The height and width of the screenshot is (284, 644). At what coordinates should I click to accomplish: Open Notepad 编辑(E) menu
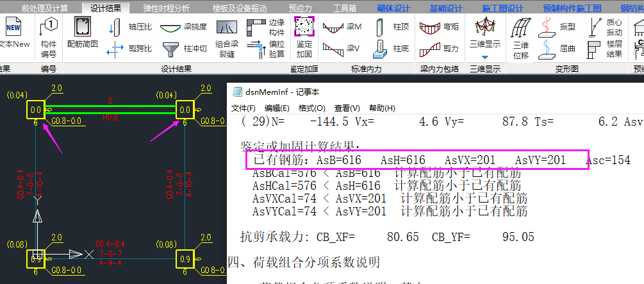pyautogui.click(x=277, y=108)
